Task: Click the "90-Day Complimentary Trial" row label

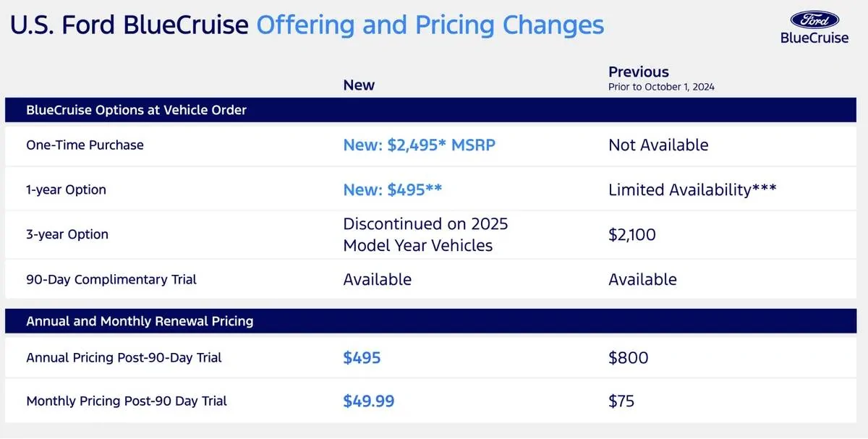Action: point(111,279)
